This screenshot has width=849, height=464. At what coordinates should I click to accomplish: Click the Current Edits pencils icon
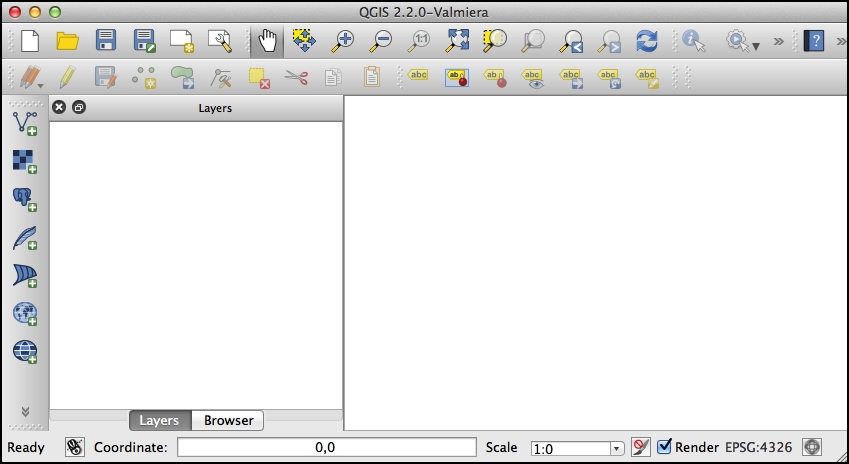[30, 77]
